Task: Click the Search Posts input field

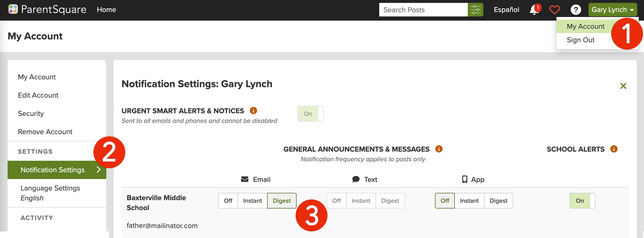Action: pos(423,10)
